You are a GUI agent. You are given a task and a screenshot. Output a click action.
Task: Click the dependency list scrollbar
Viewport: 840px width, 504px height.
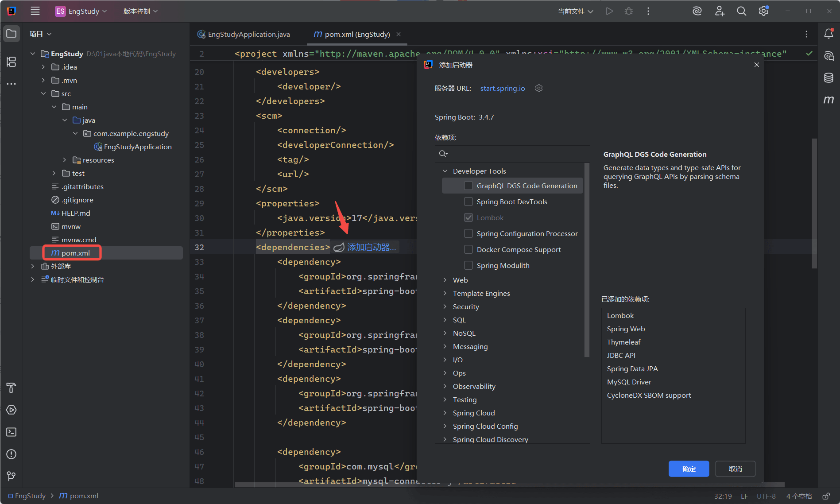point(587,260)
